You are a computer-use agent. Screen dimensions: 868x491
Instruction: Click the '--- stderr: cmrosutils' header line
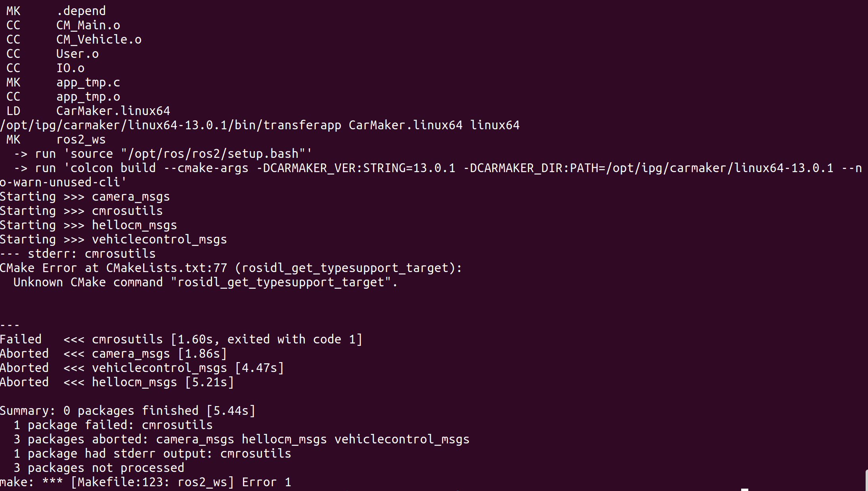[78, 254]
